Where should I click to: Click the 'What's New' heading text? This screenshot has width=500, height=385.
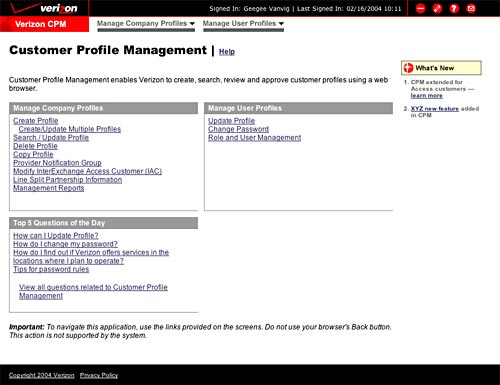pyautogui.click(x=435, y=68)
